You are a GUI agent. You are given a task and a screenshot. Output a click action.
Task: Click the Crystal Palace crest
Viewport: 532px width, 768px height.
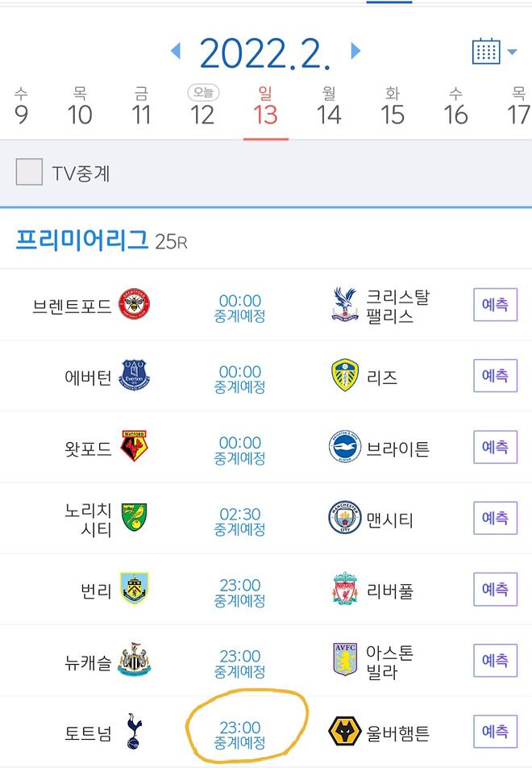tap(345, 305)
